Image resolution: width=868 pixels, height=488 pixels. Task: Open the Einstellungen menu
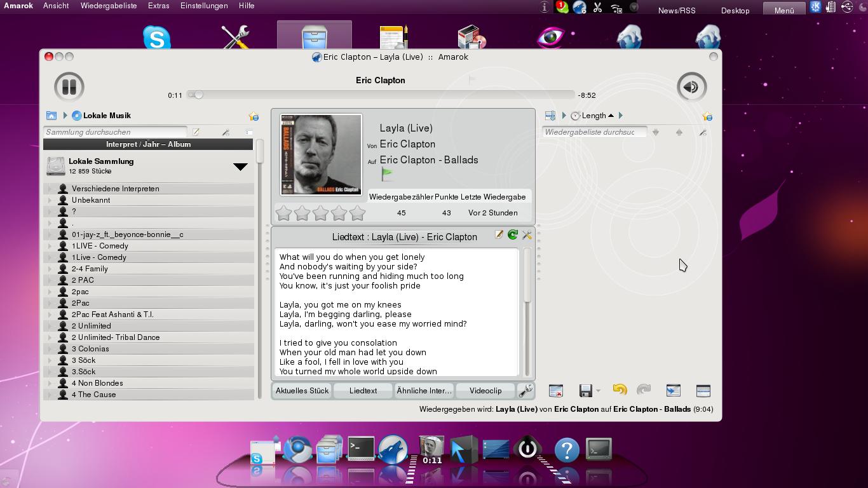click(204, 6)
